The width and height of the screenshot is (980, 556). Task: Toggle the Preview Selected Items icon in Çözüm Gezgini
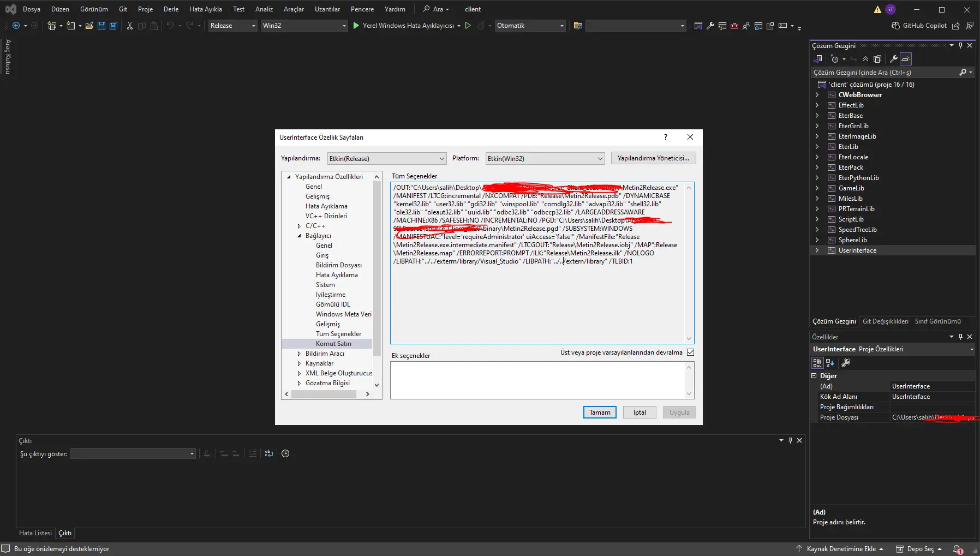[906, 59]
